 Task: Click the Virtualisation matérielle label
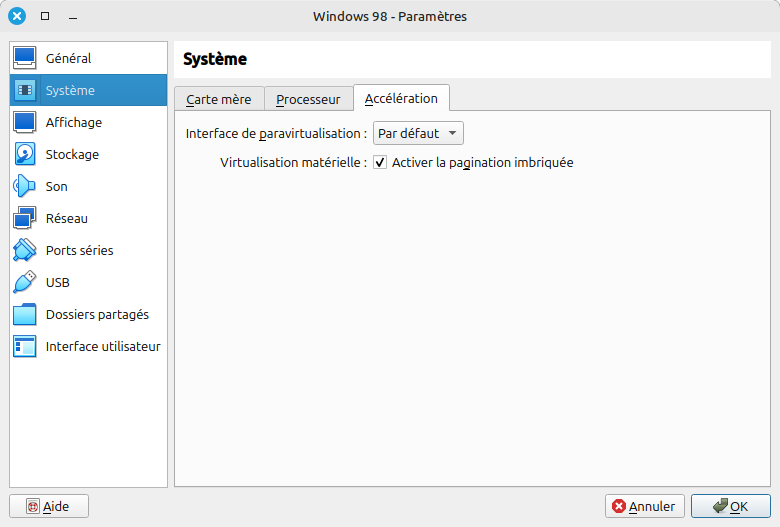click(293, 162)
